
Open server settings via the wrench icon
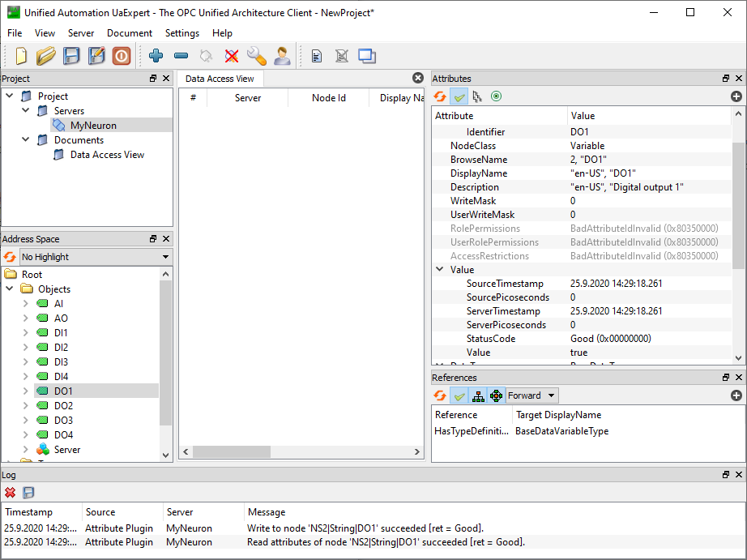[x=257, y=56]
